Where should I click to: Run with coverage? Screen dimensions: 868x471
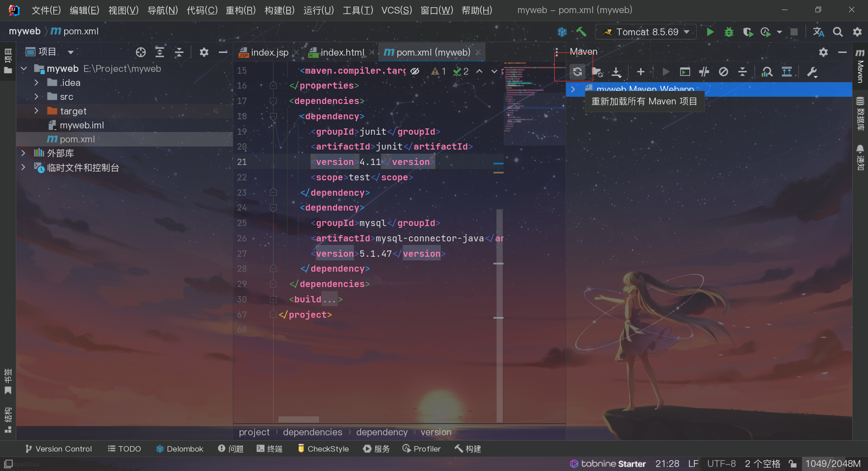[x=748, y=32]
